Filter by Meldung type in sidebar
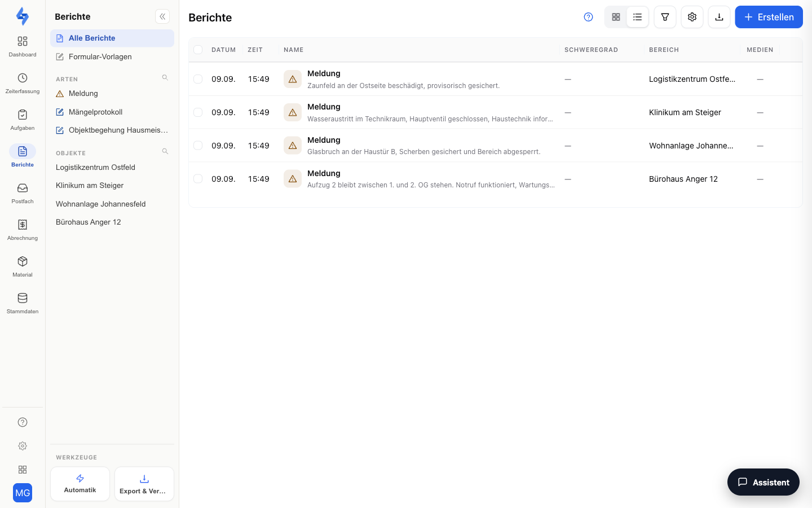The image size is (812, 508). pyautogui.click(x=112, y=94)
